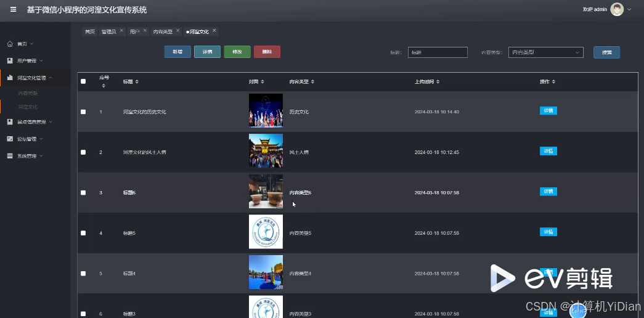
Task: Click the temple night cover thumbnail in row 2
Action: click(266, 151)
